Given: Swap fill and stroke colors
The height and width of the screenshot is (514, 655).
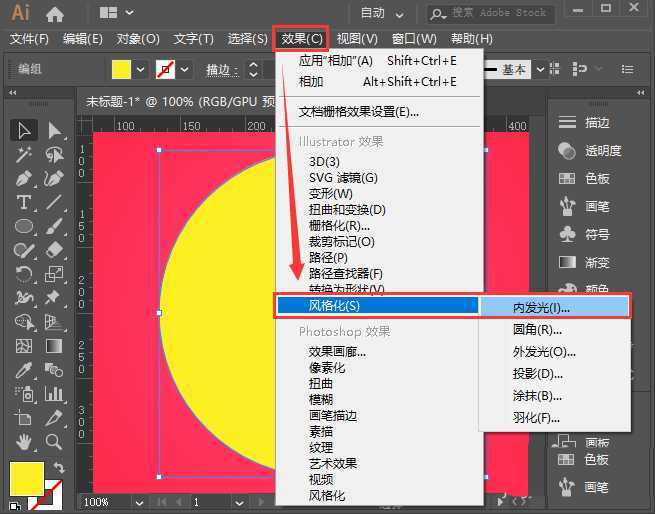Looking at the screenshot, I should 59,467.
